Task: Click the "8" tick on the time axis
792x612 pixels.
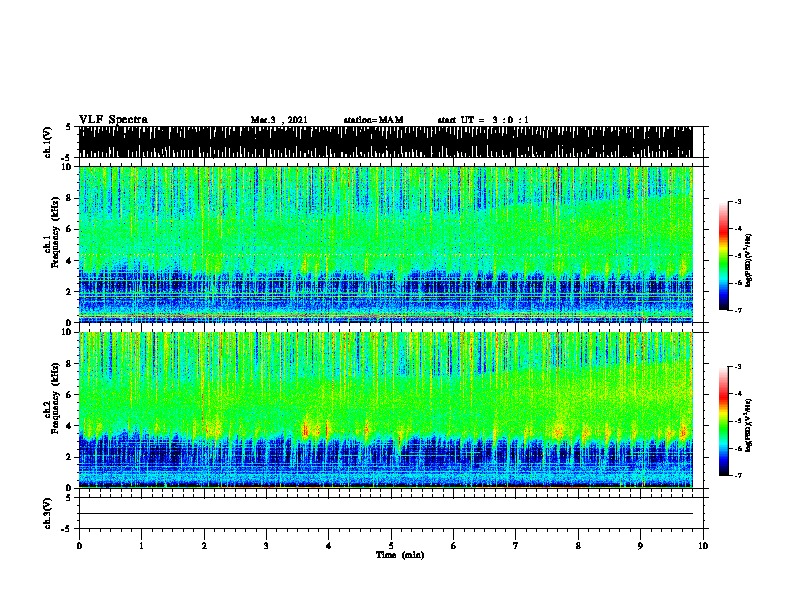Action: tap(578, 546)
